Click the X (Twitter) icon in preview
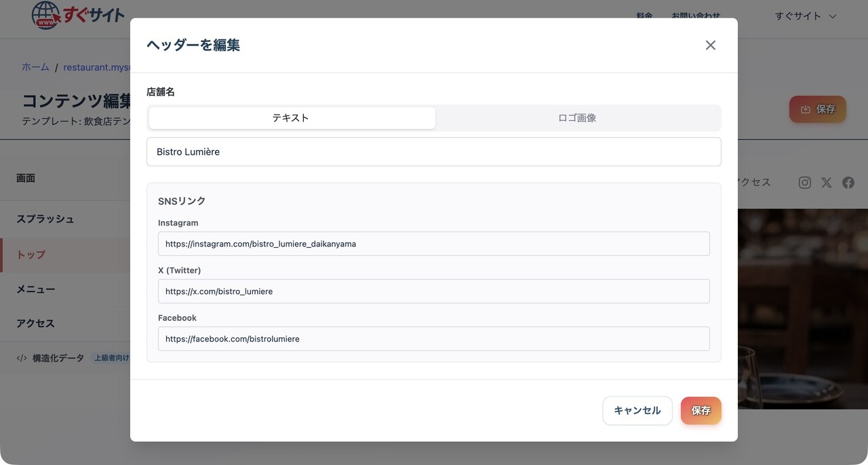Image resolution: width=868 pixels, height=465 pixels. [x=826, y=183]
